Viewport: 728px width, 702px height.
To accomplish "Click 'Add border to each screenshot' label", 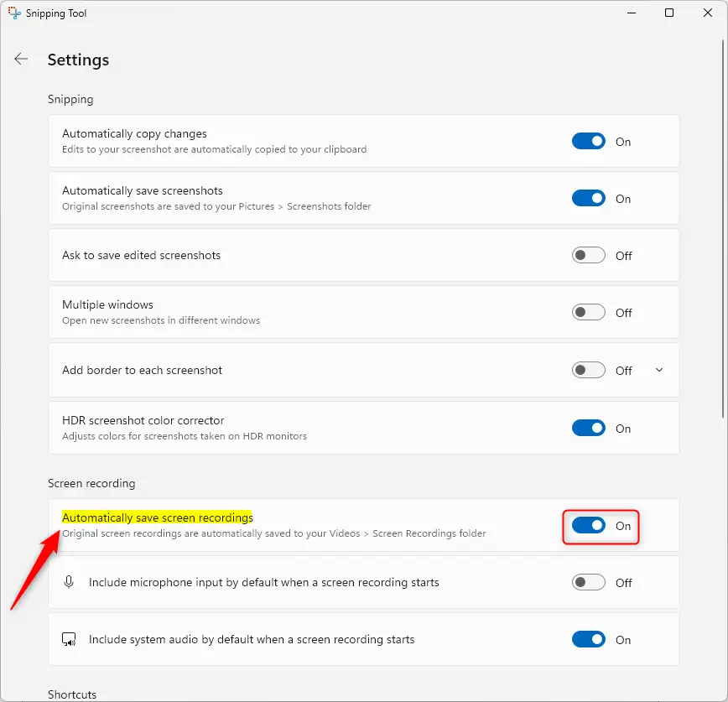I will [142, 370].
